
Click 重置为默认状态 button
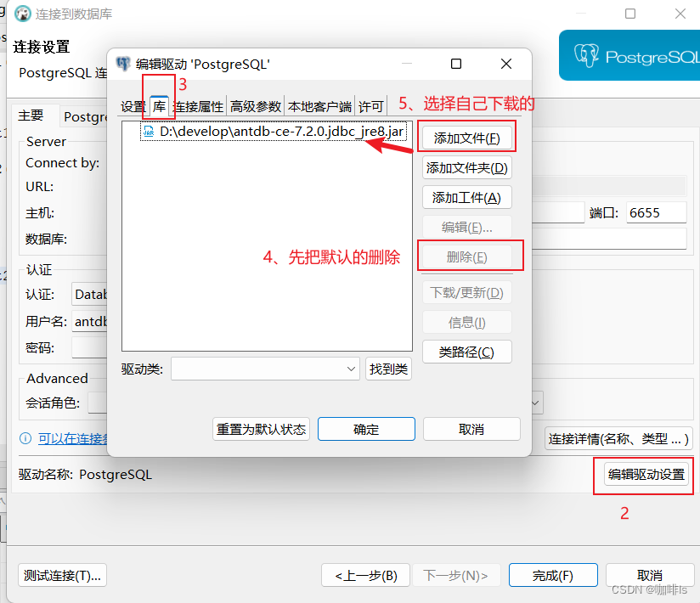[261, 430]
